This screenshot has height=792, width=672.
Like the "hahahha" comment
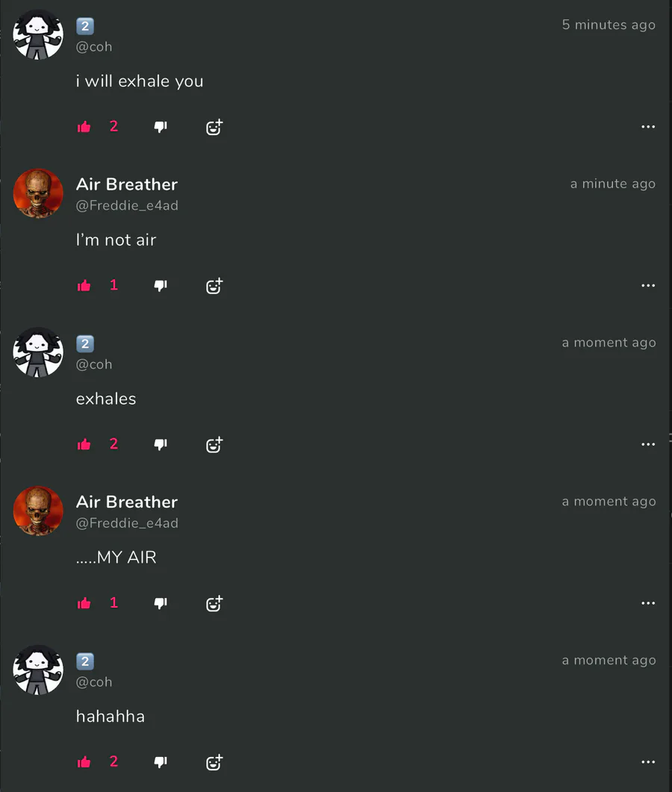(84, 762)
